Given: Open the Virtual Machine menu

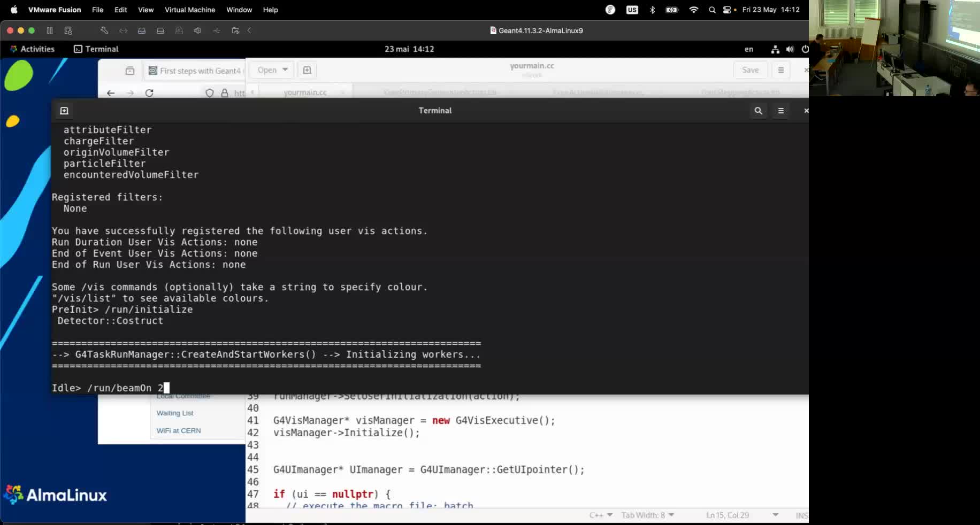Looking at the screenshot, I should pos(189,10).
